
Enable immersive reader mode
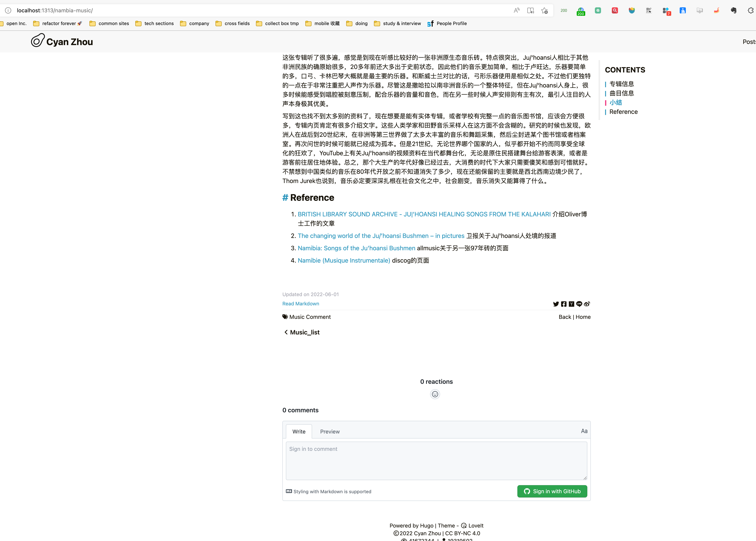[x=531, y=10]
